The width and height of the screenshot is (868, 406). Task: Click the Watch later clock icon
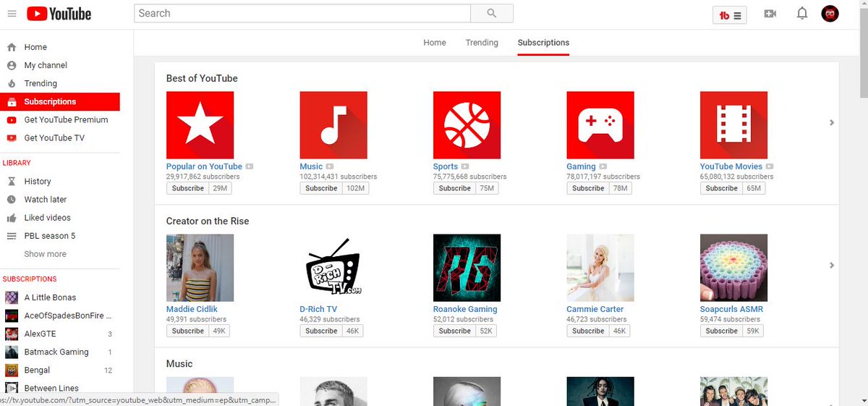[11, 200]
